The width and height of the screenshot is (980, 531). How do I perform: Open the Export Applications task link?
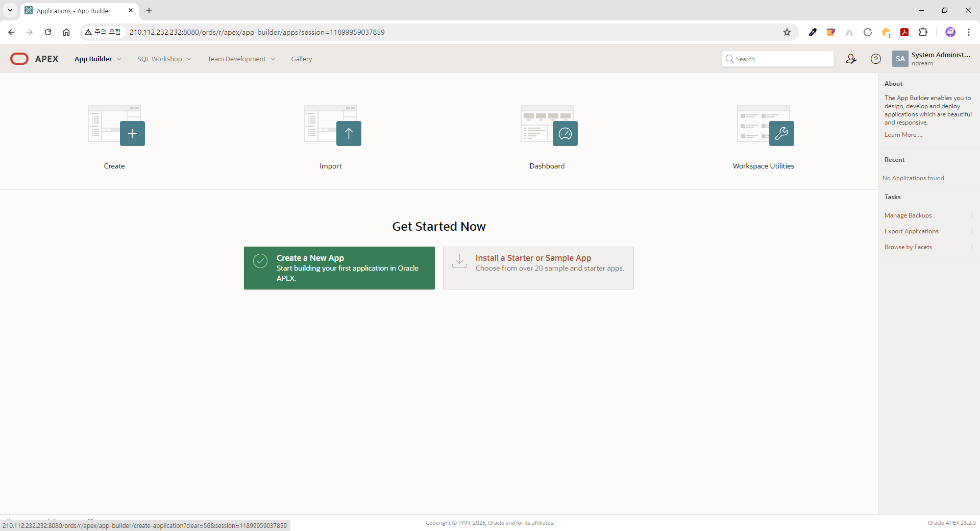coord(912,231)
